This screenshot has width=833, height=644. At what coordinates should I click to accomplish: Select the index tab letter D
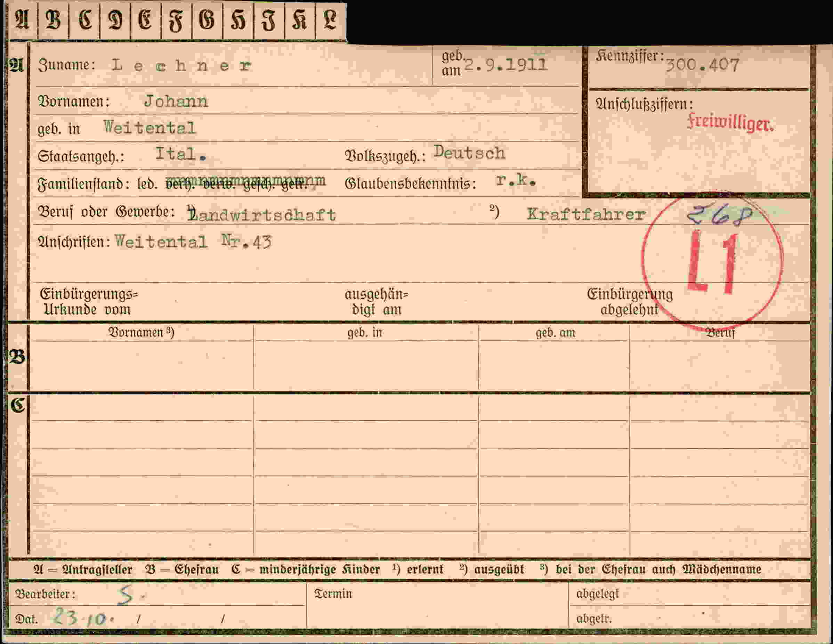115,20
